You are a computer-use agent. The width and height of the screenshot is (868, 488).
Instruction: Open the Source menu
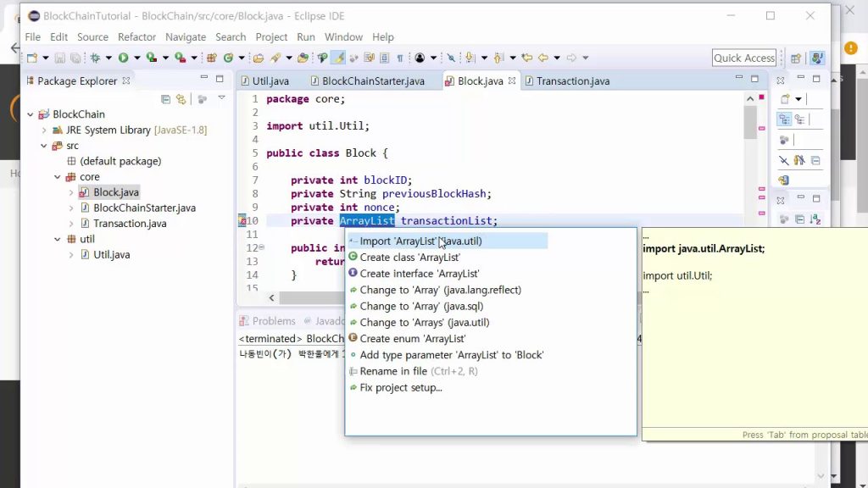click(92, 37)
